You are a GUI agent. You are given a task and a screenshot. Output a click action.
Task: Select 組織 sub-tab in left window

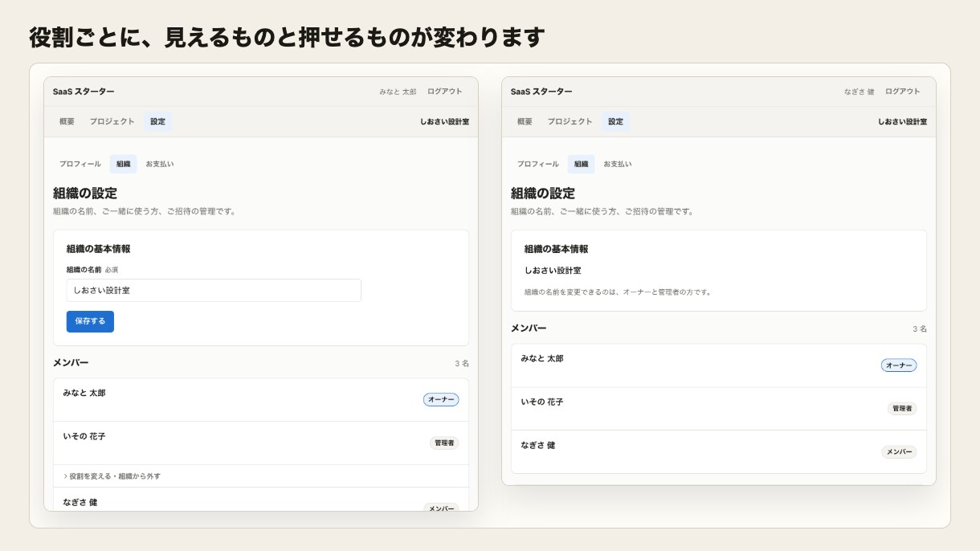click(123, 164)
